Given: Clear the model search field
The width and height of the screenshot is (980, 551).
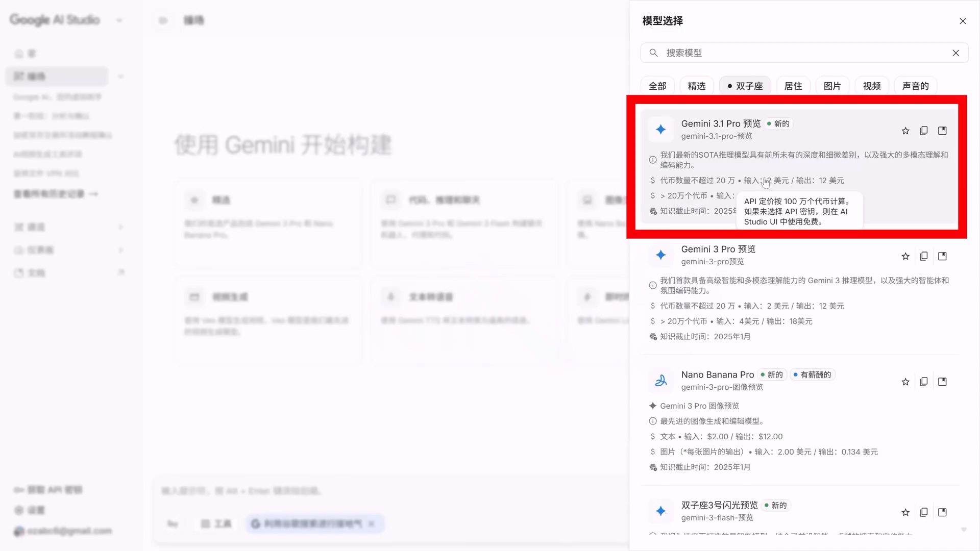Looking at the screenshot, I should [956, 53].
